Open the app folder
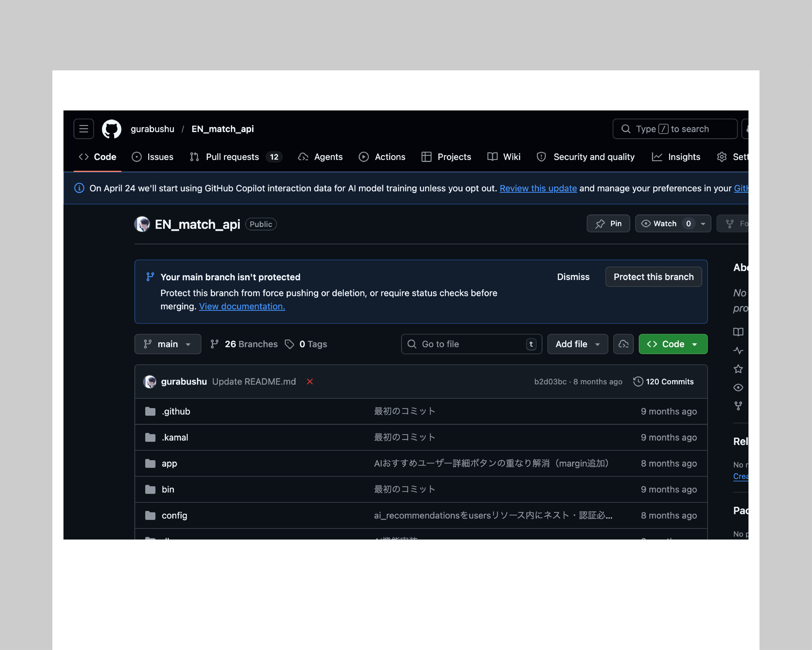The width and height of the screenshot is (812, 650). (x=169, y=464)
